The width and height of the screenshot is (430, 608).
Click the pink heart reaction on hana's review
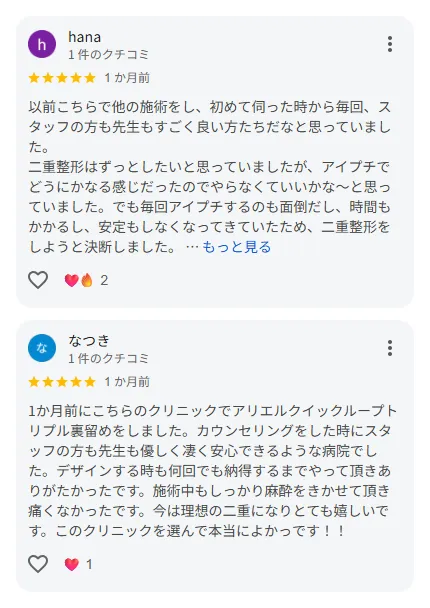(x=71, y=280)
